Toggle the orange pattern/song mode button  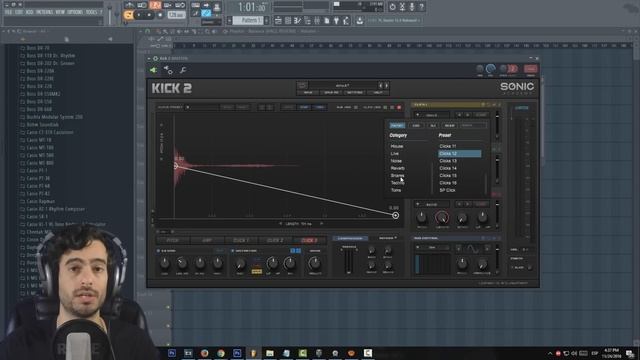click(x=128, y=15)
